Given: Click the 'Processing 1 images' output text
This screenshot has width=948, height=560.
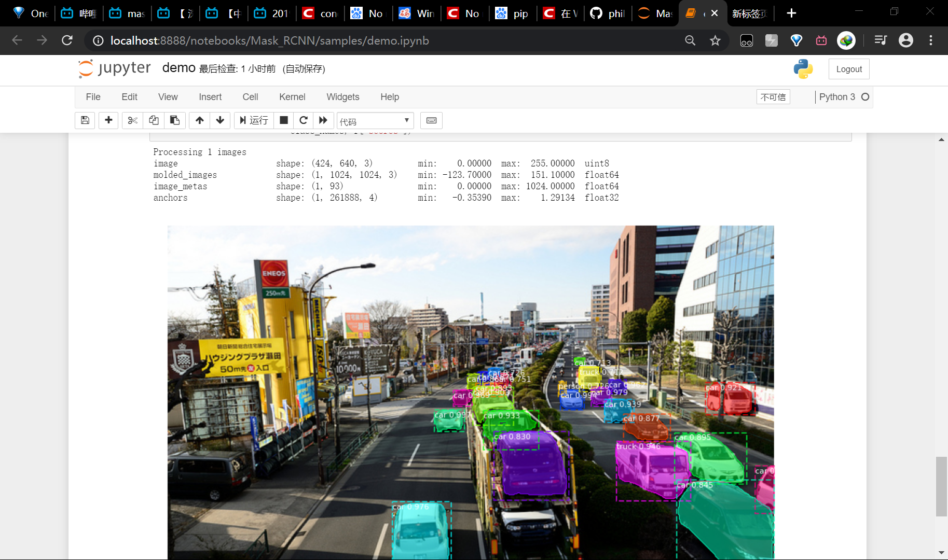Looking at the screenshot, I should 200,152.
